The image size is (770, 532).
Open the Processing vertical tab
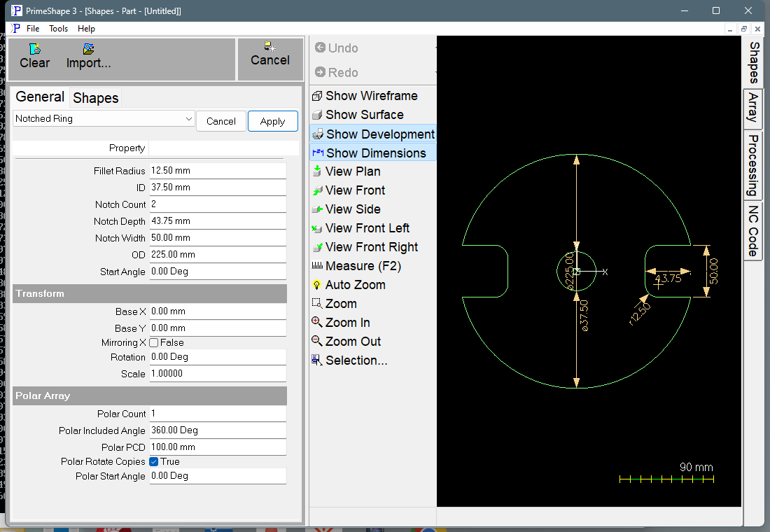click(x=752, y=165)
